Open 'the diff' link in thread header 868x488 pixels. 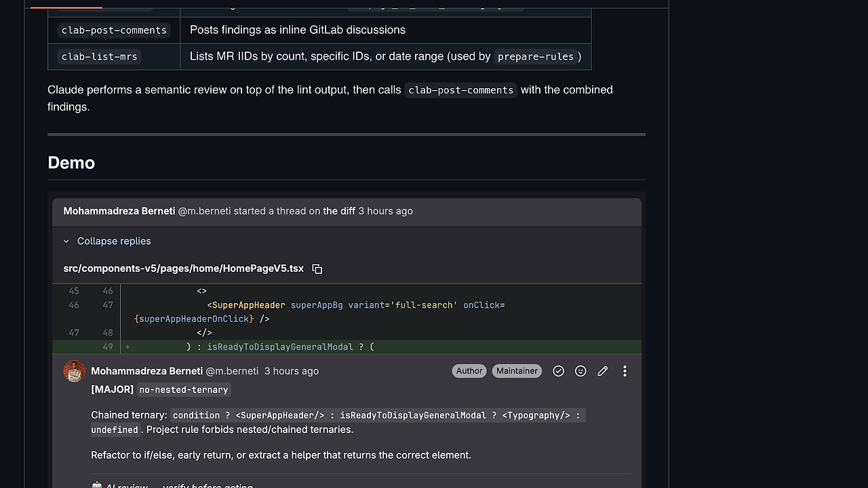[339, 211]
